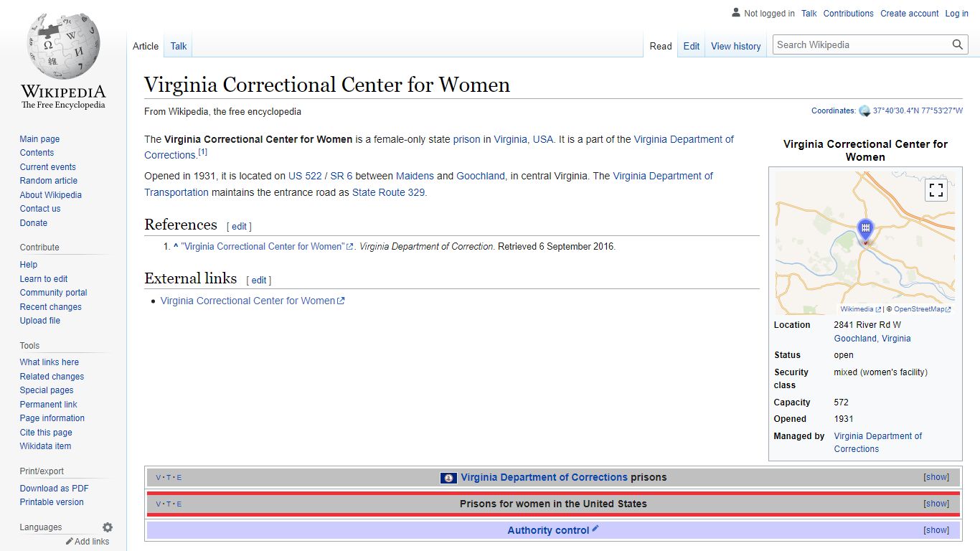Screen dimensions: 980x551
Task: Click the prison map marker pin
Action: pyautogui.click(x=866, y=231)
